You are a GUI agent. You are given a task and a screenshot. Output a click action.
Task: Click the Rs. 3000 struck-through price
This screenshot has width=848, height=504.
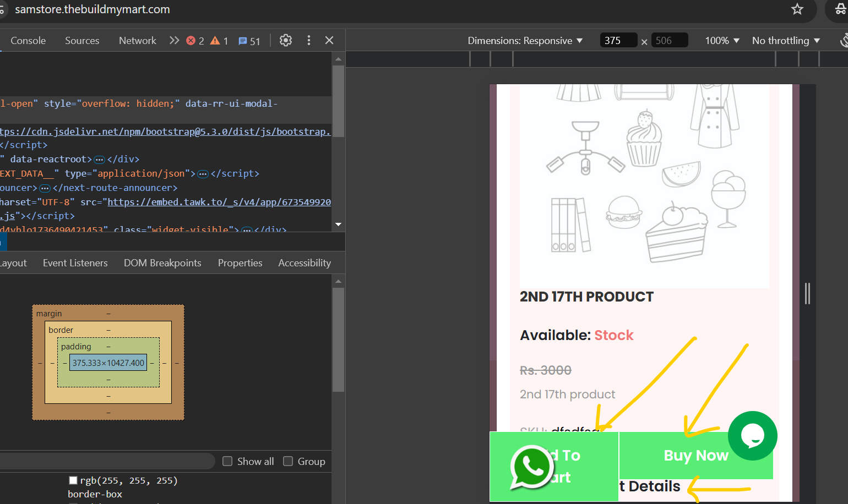tap(546, 370)
